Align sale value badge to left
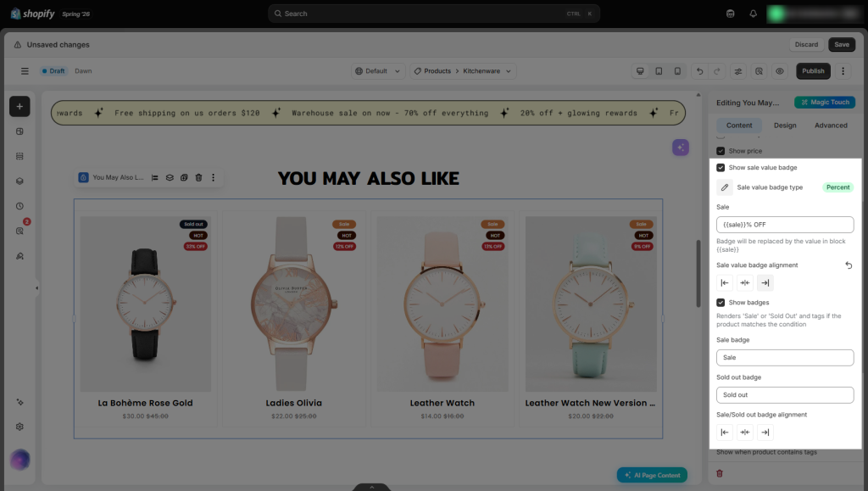 click(x=725, y=283)
